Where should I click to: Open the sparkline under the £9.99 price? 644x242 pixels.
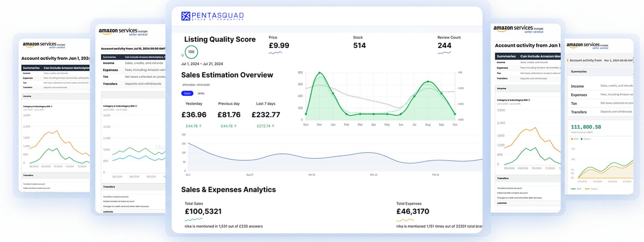[275, 53]
